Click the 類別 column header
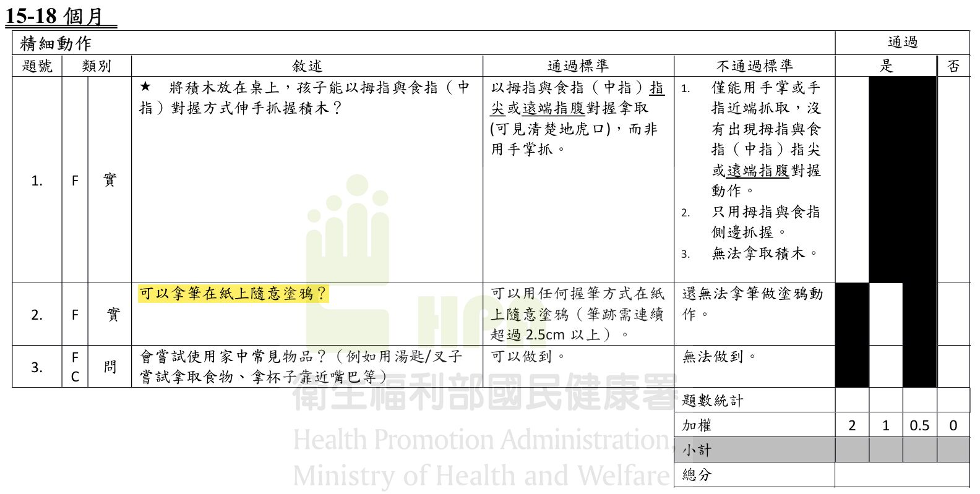 coord(97,66)
